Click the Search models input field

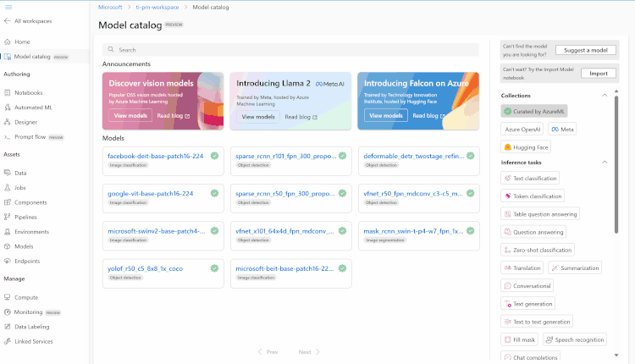[290, 50]
